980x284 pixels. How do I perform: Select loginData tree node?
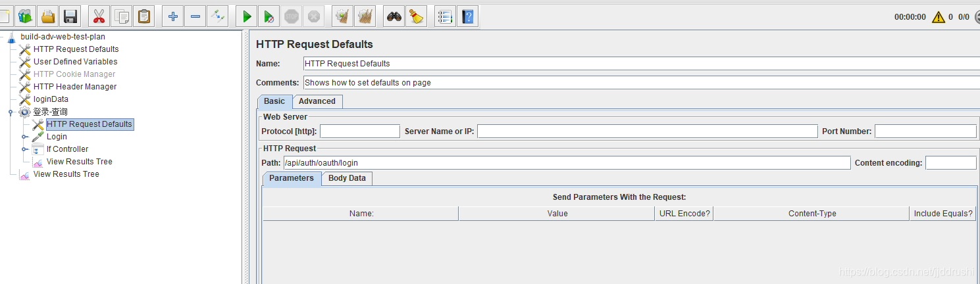tap(51, 99)
